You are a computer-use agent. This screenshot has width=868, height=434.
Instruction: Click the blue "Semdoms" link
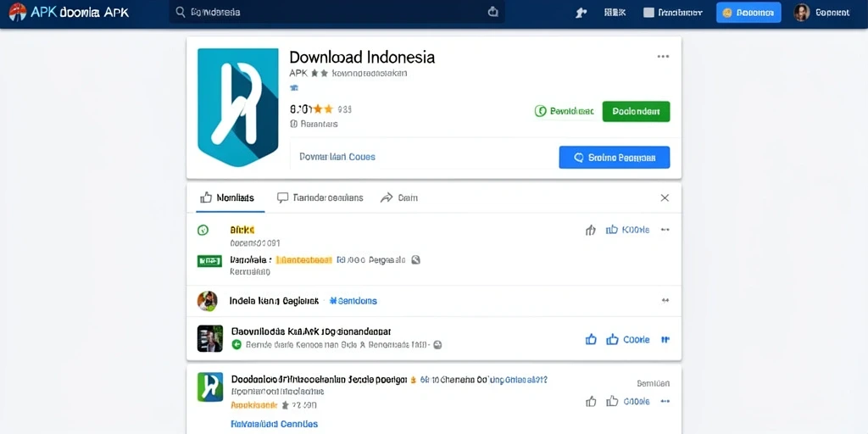pyautogui.click(x=353, y=301)
